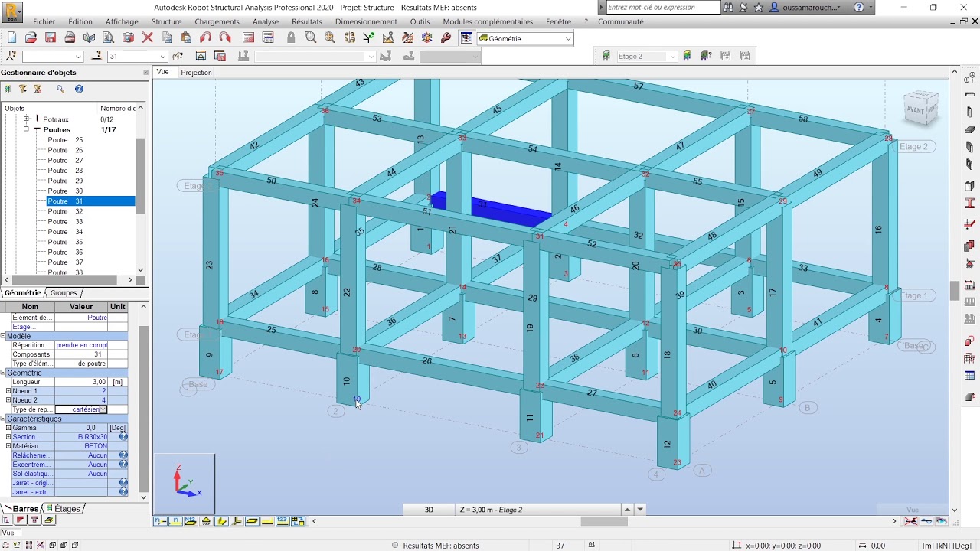Open the cartésien type dropdown
The width and height of the screenshot is (980, 551).
coord(103,409)
